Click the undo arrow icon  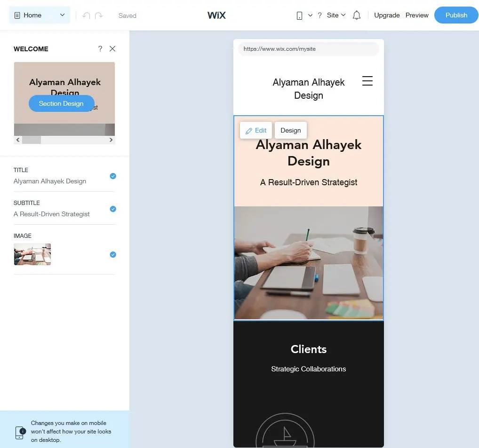(86, 15)
